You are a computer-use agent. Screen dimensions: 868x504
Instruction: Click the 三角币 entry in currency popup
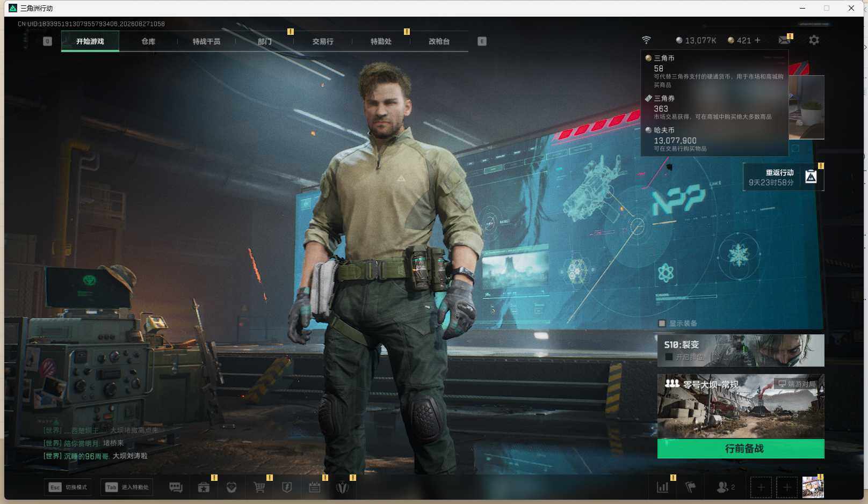(715, 70)
